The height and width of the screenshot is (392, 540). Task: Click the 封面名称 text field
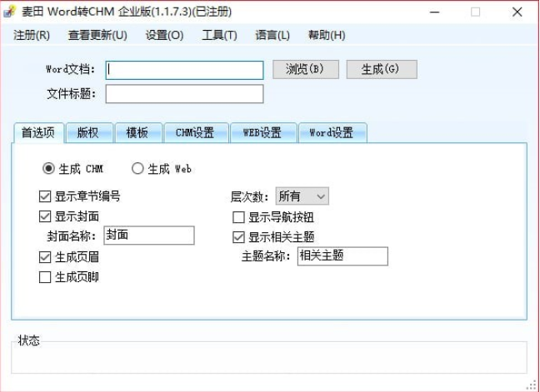[x=149, y=236]
